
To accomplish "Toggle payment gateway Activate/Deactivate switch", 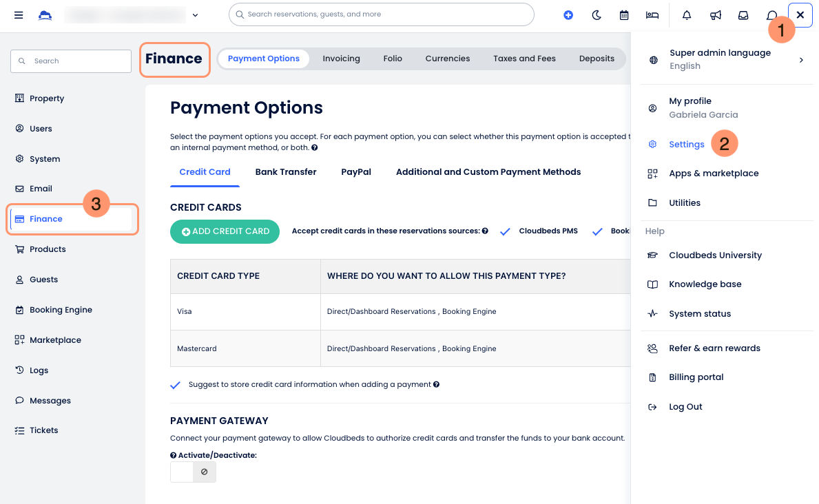I will 193,472.
